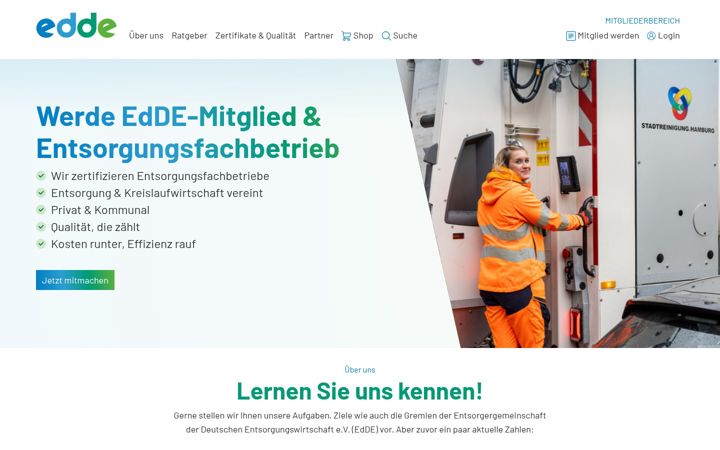Click the MITGLIEDERBEREICH link
This screenshot has width=720, height=450.
pyautogui.click(x=642, y=21)
